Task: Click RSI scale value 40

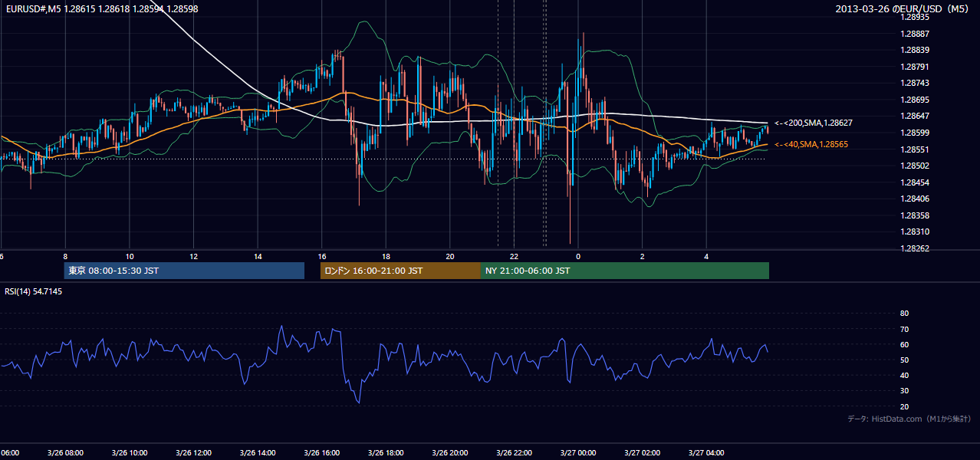Action: point(904,375)
